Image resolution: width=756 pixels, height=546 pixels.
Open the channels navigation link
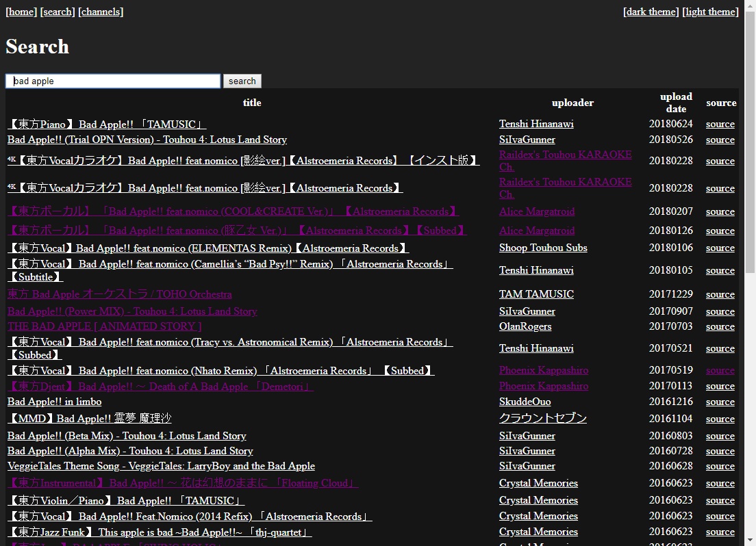pyautogui.click(x=101, y=12)
